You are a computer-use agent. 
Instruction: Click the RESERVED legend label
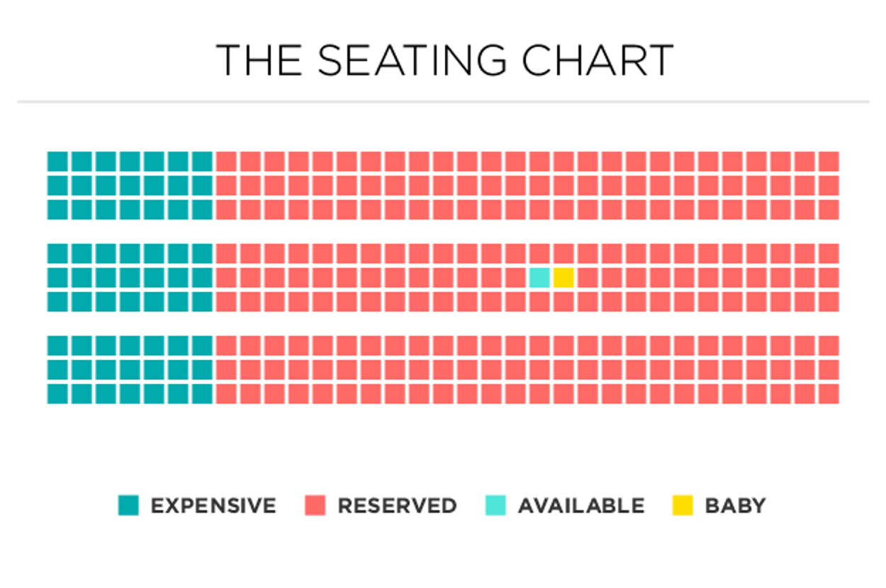pos(397,506)
